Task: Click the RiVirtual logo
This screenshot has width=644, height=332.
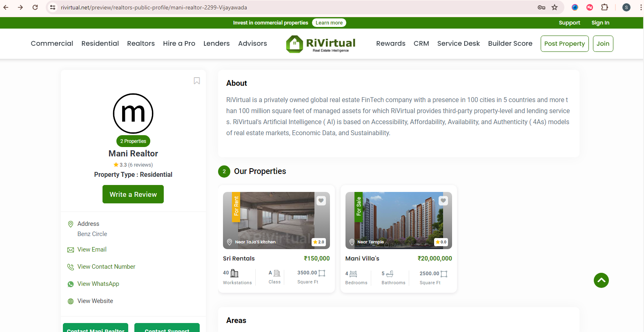Action: (x=321, y=44)
